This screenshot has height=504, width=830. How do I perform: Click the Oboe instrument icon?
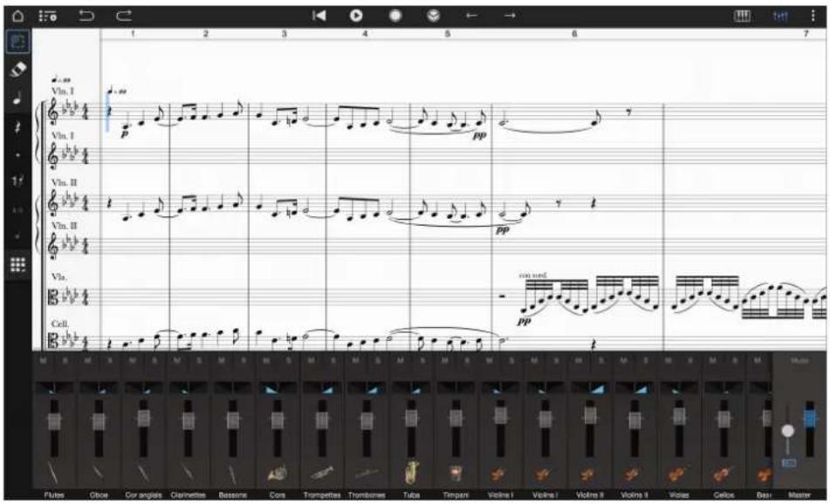(x=99, y=473)
